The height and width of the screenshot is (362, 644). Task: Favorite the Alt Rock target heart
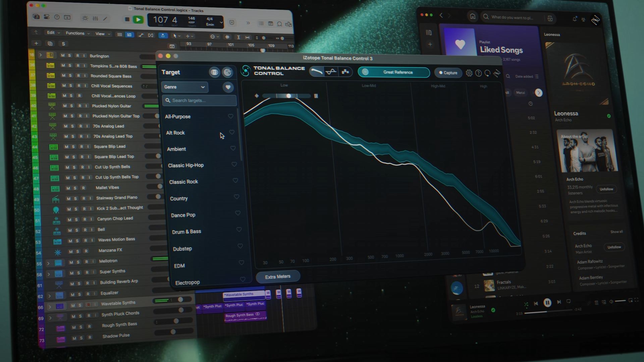[x=232, y=132]
